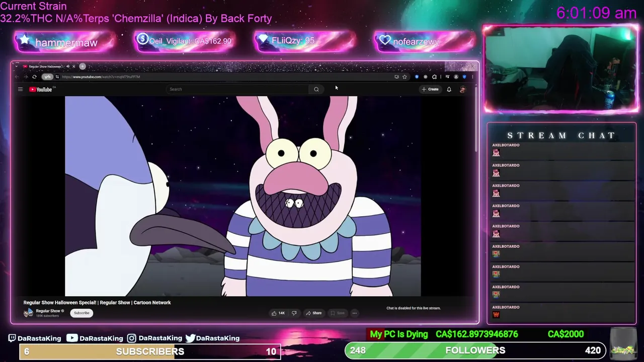Viewport: 644px width, 362px height.
Task: Open the browser profile icon in toolbar
Action: point(456,77)
